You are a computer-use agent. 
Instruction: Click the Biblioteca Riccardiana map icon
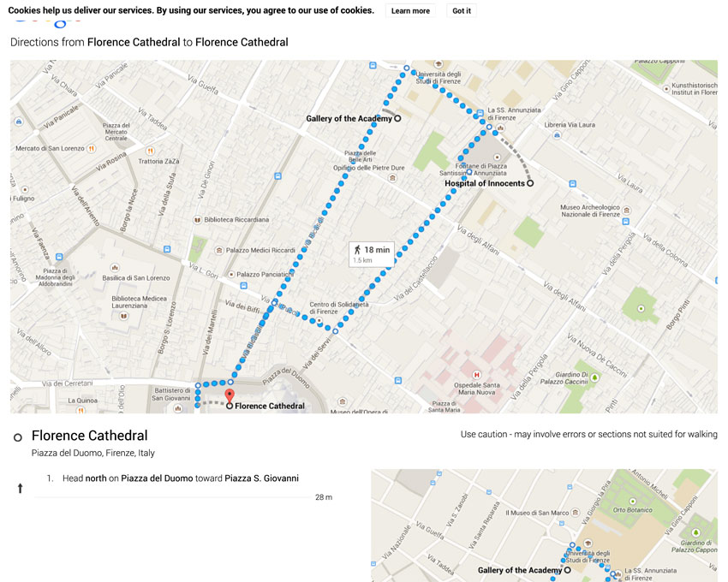pyautogui.click(x=198, y=219)
